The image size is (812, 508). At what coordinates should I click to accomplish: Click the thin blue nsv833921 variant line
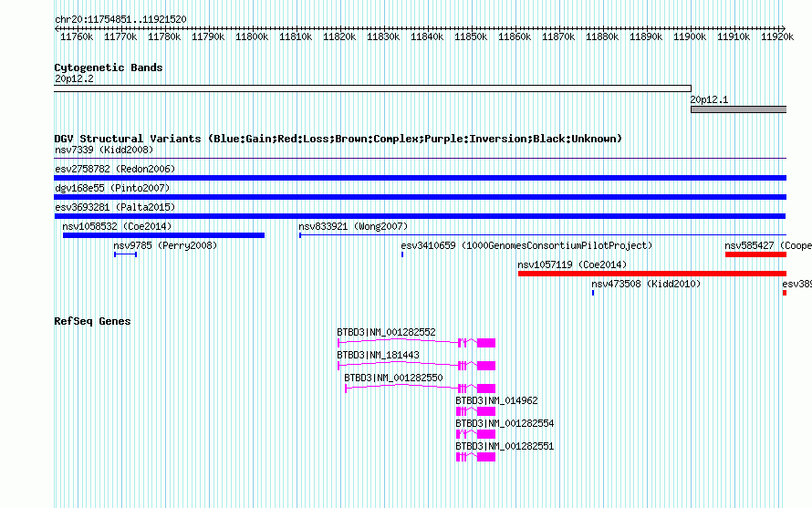point(543,235)
